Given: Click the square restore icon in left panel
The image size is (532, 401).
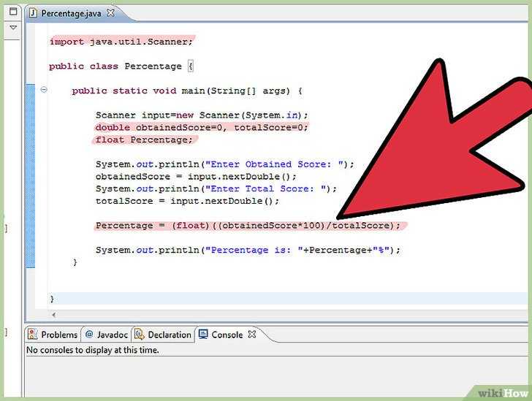Looking at the screenshot, I should coord(13,12).
